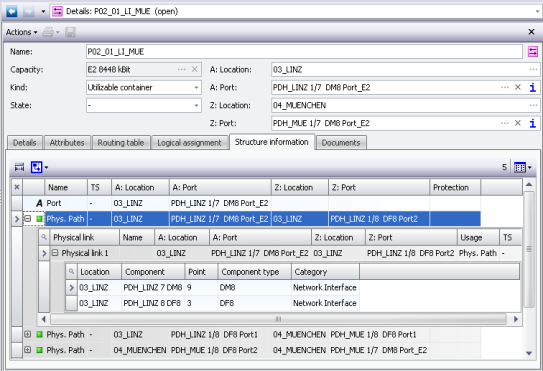Viewport: 543px width, 371px height.
Task: Sort by Component type column header
Action: [255, 272]
